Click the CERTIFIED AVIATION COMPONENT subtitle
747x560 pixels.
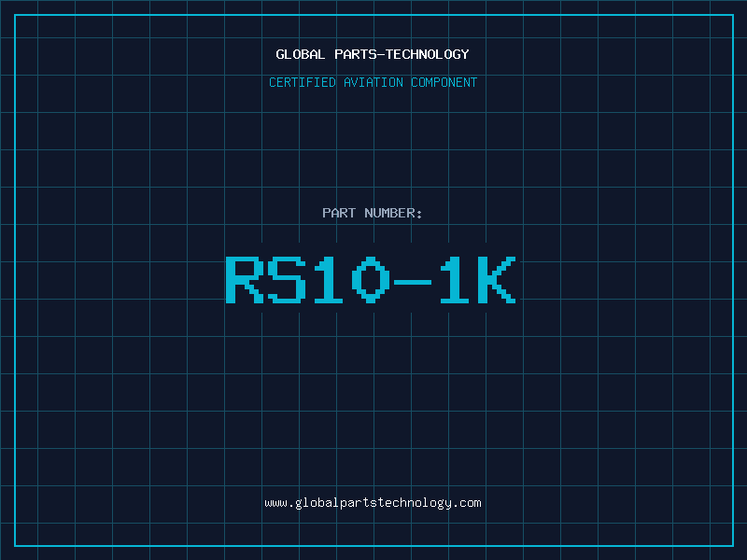(373, 82)
